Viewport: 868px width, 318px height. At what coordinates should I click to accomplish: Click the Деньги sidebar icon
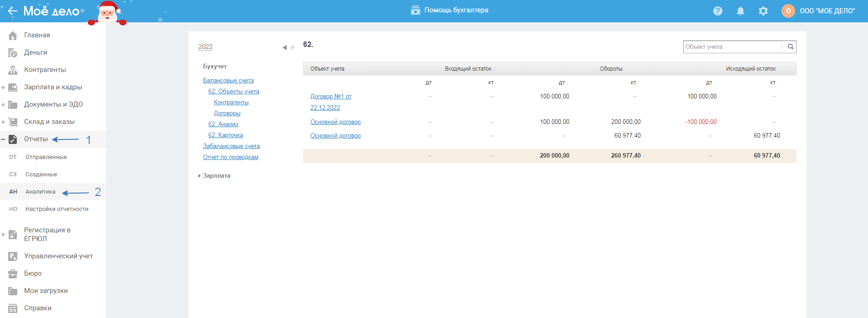(13, 52)
